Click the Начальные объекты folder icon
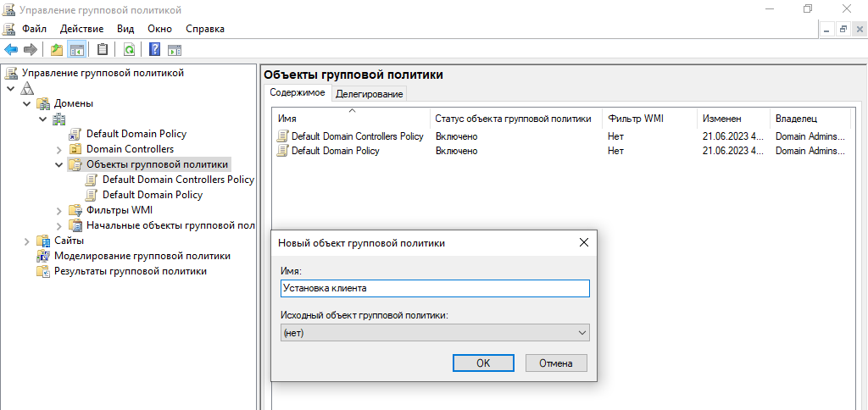This screenshot has width=868, height=410. [75, 225]
